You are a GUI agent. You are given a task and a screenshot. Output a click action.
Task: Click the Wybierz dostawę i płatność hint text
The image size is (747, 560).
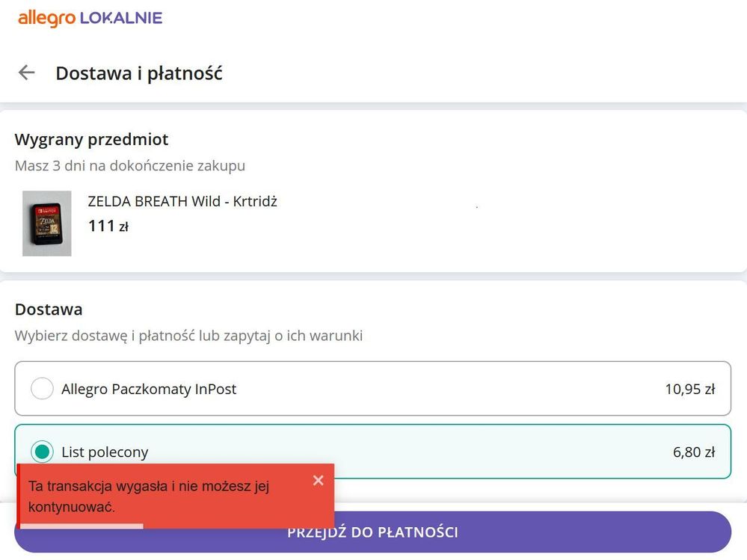188,336
